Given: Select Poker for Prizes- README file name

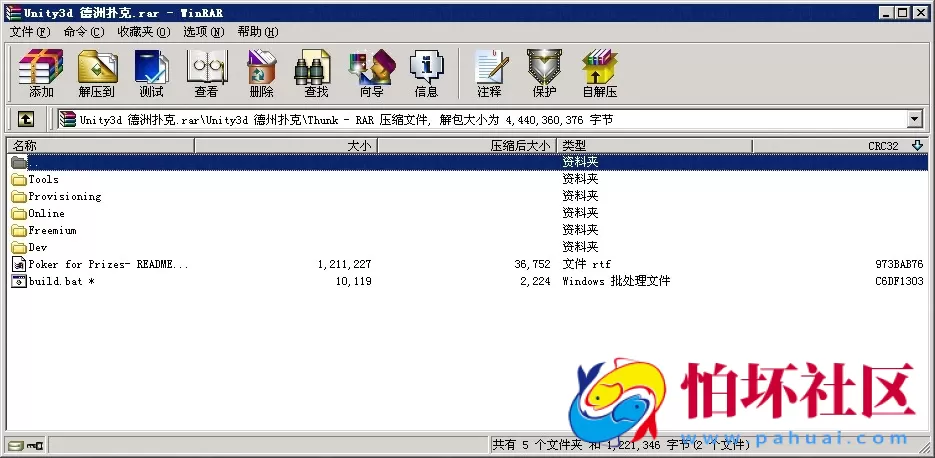Looking at the screenshot, I should coord(109,264).
